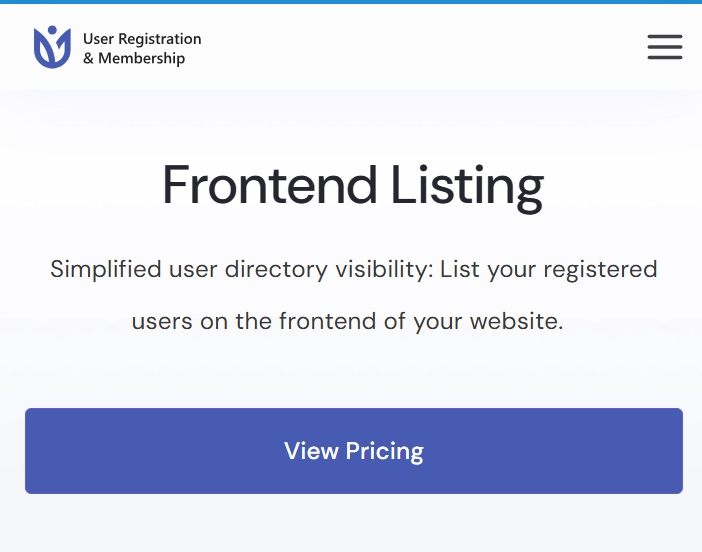Click the blue loading bar at top
The width and height of the screenshot is (702, 552).
coord(351,2)
